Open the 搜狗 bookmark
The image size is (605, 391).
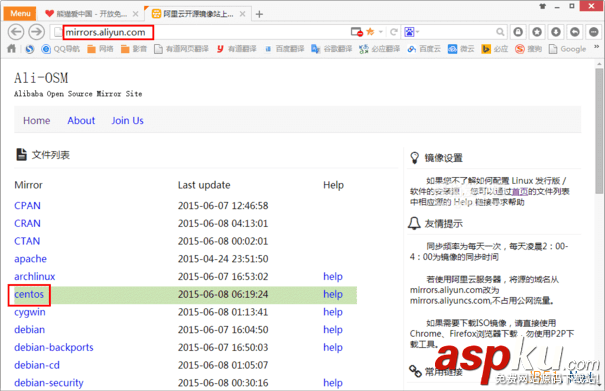point(529,49)
